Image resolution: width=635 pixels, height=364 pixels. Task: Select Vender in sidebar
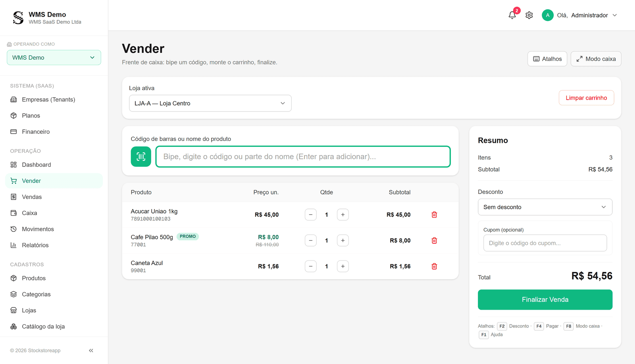point(54,181)
